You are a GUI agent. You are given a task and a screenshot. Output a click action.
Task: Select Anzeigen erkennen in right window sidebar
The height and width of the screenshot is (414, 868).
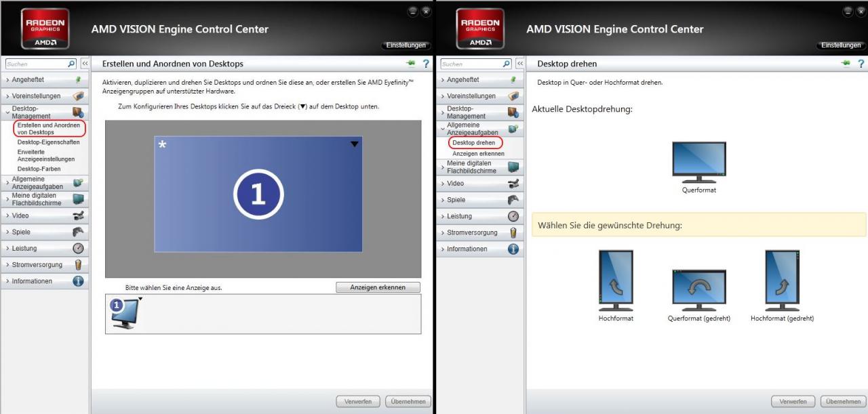click(479, 154)
